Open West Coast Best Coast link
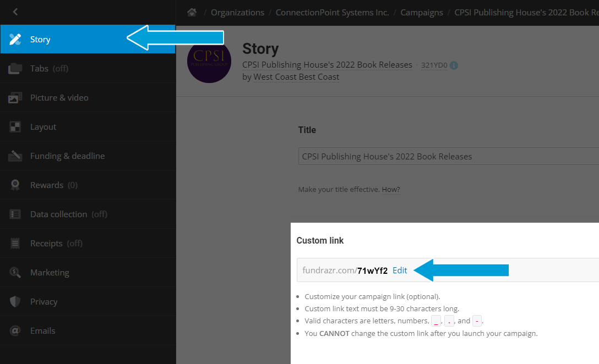The height and width of the screenshot is (364, 599). tap(296, 77)
